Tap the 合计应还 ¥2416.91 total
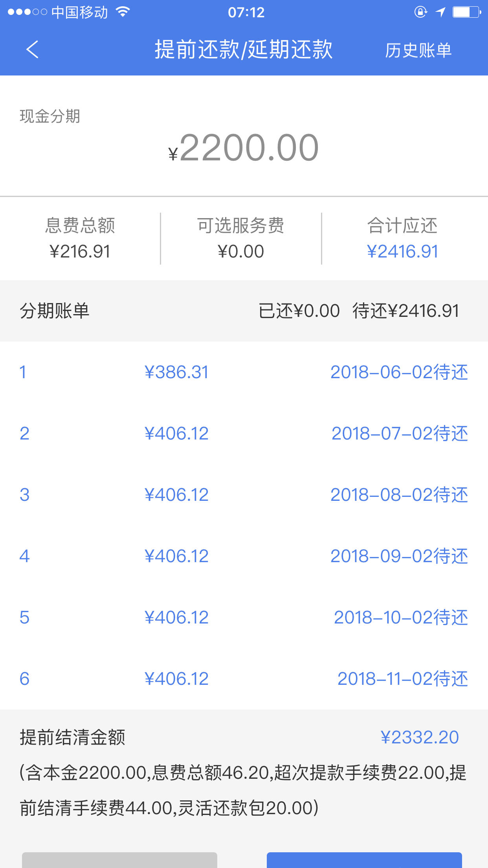 pyautogui.click(x=402, y=238)
